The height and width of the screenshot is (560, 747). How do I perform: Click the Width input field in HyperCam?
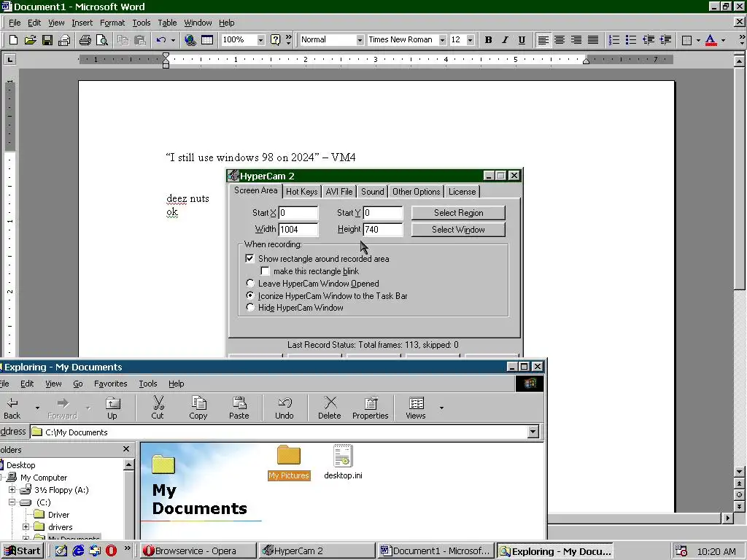[x=298, y=230]
